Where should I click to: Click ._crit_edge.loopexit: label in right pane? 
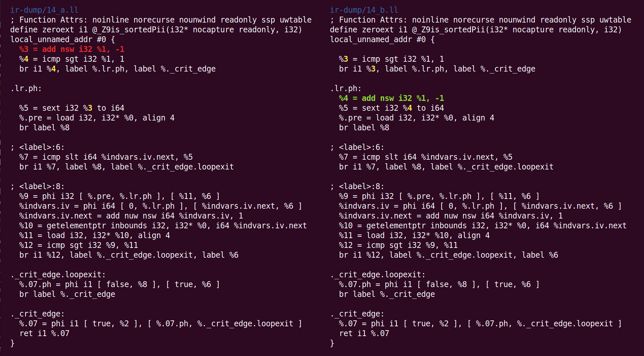coord(377,275)
